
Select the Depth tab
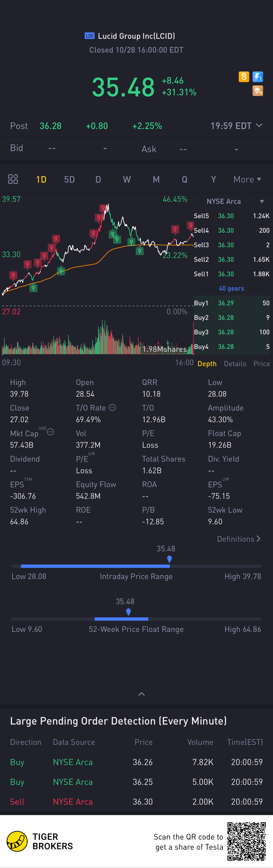[x=207, y=364]
